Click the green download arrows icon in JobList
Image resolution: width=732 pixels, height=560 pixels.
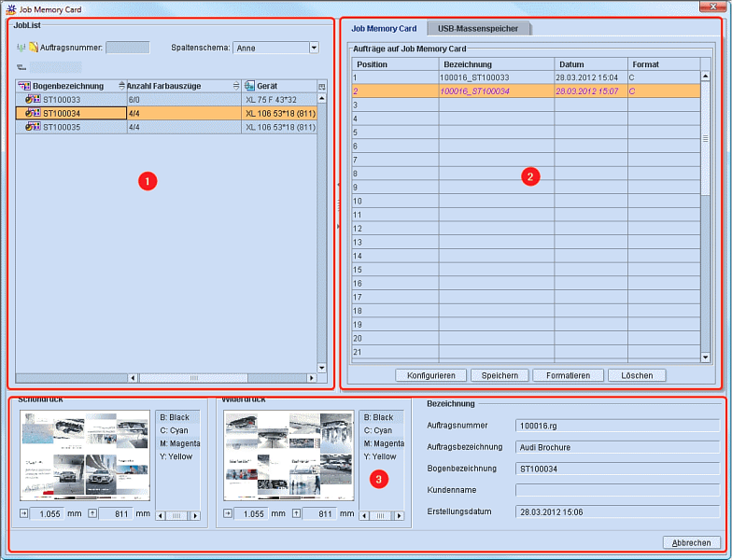pyautogui.click(x=21, y=47)
